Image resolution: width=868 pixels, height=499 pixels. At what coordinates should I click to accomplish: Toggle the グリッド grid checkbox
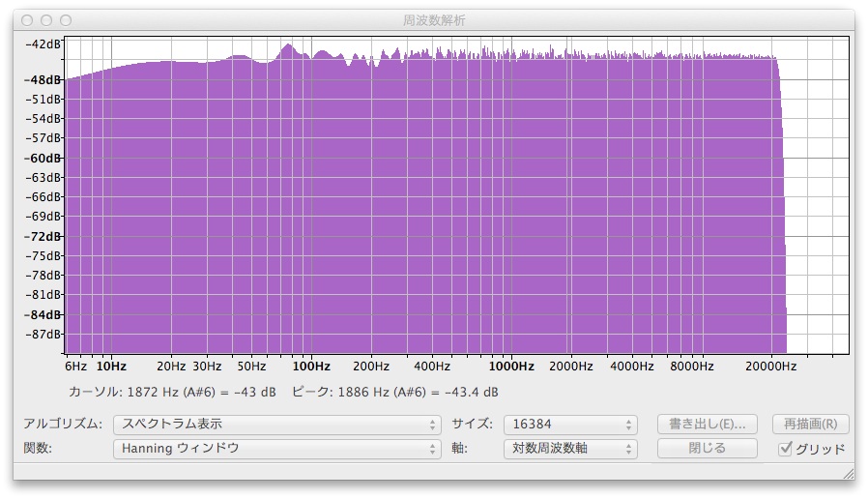coord(785,449)
